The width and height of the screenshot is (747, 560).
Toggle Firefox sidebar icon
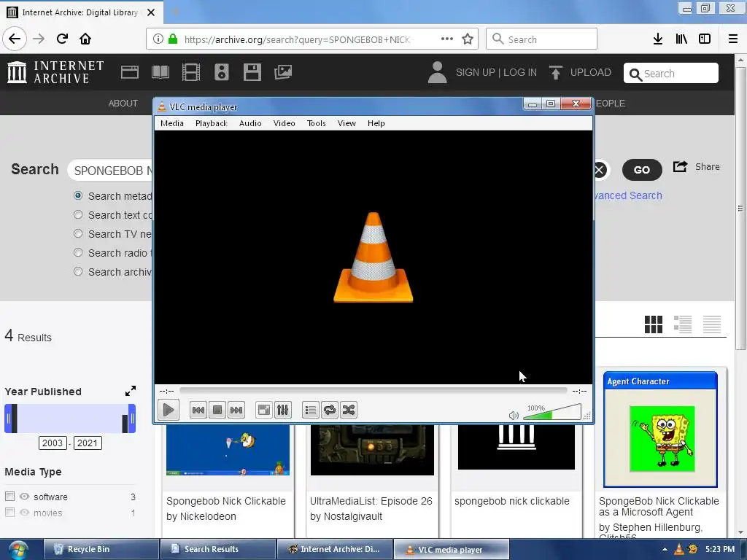tap(705, 39)
